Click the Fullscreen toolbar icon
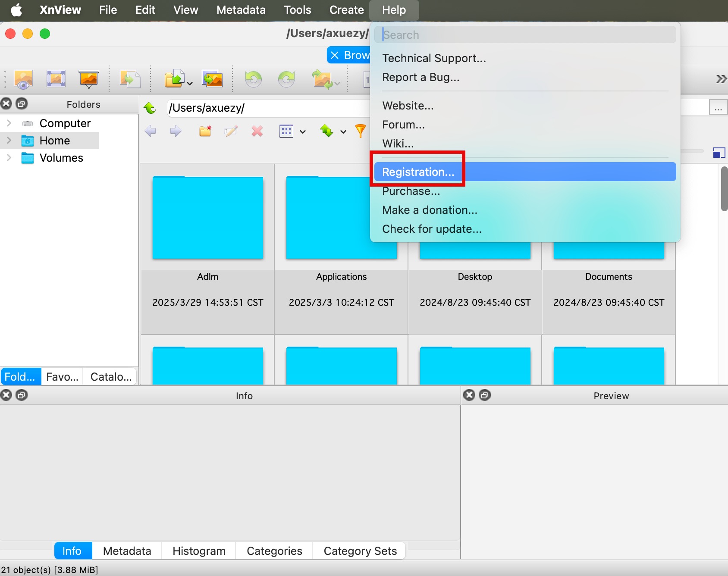Image resolution: width=728 pixels, height=576 pixels. [x=56, y=79]
